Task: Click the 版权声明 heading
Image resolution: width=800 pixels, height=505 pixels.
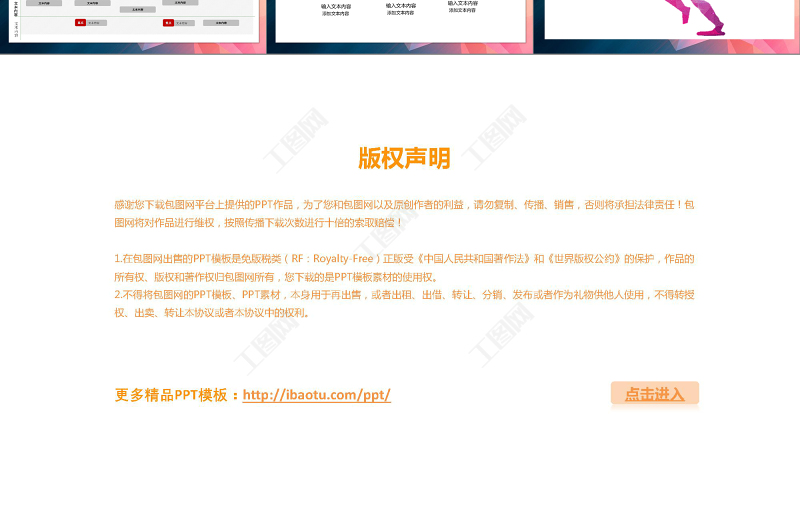Action: [x=404, y=158]
